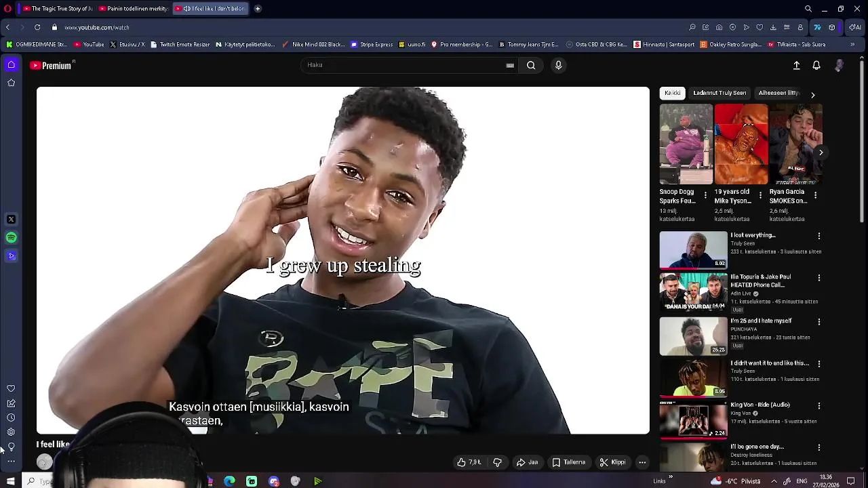
Task: Select the 'Lademnut Truly Seen' filter chip
Action: pos(719,93)
